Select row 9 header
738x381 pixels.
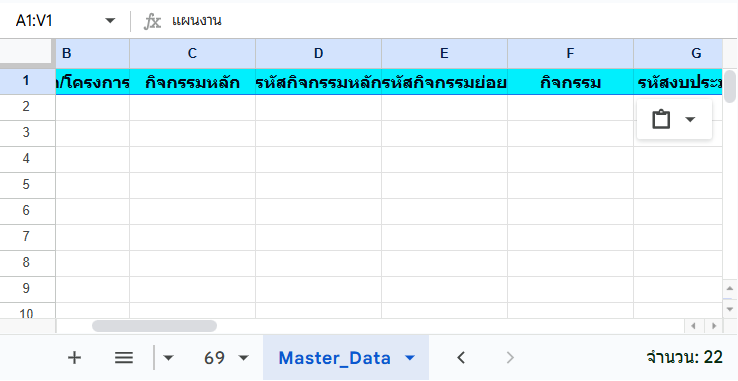(27, 289)
